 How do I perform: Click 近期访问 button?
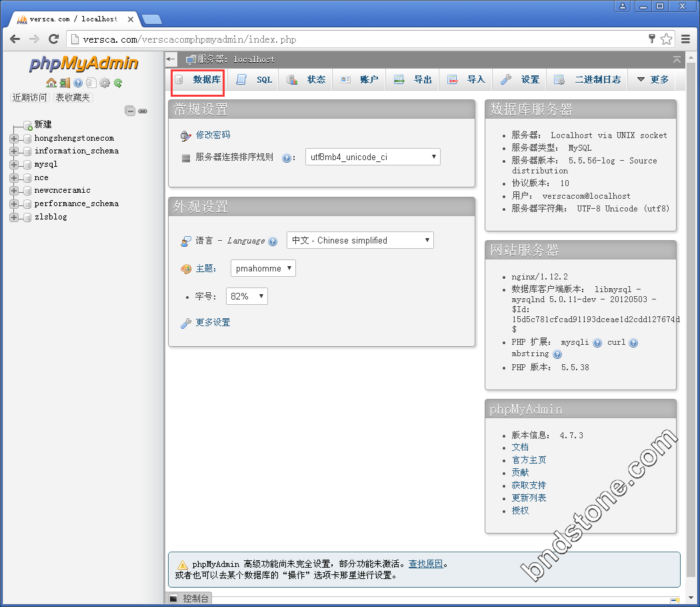click(x=29, y=97)
